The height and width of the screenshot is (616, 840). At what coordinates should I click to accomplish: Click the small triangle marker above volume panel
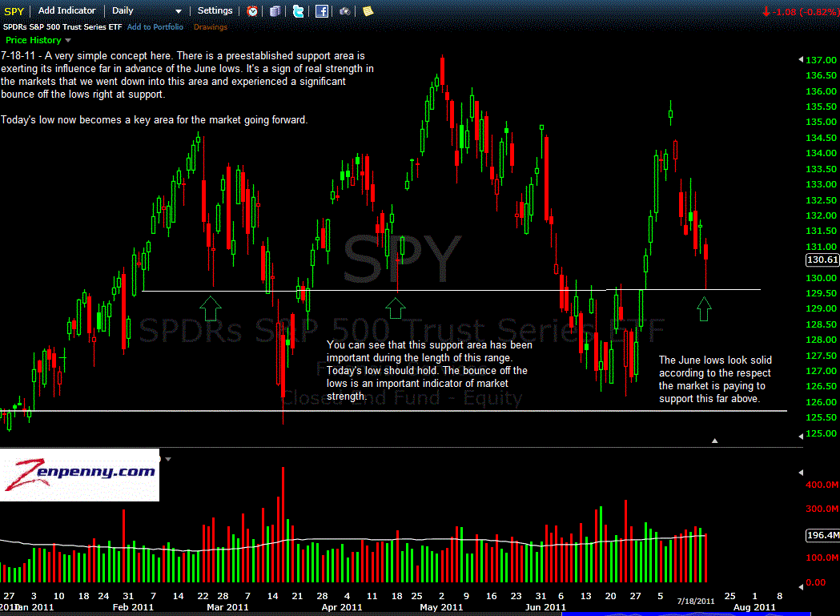click(x=714, y=441)
